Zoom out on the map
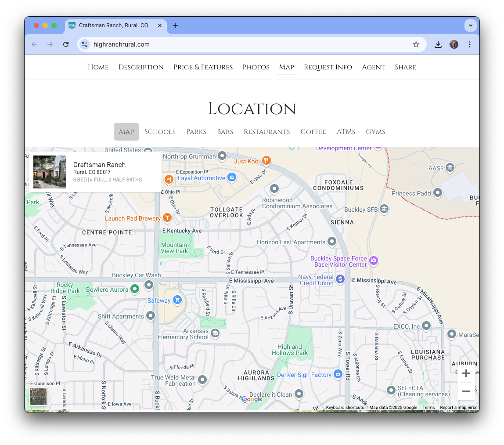The width and height of the screenshot is (504, 445). click(466, 391)
